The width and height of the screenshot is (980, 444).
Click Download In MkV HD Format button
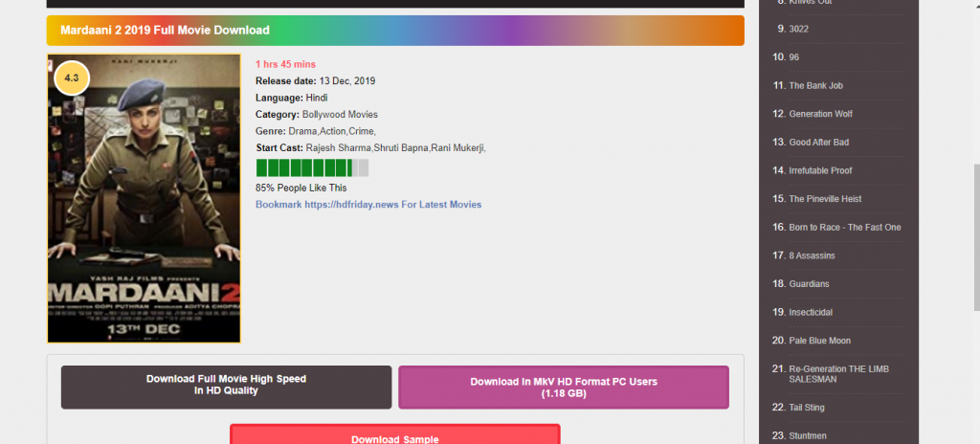[x=564, y=388]
